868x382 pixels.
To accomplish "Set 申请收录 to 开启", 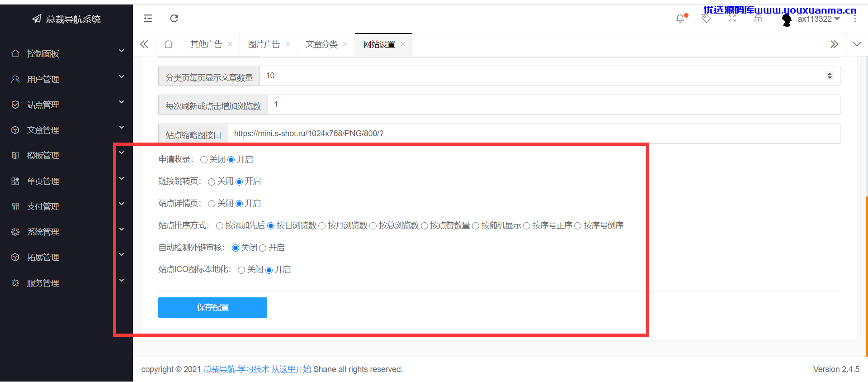I will click(x=231, y=160).
